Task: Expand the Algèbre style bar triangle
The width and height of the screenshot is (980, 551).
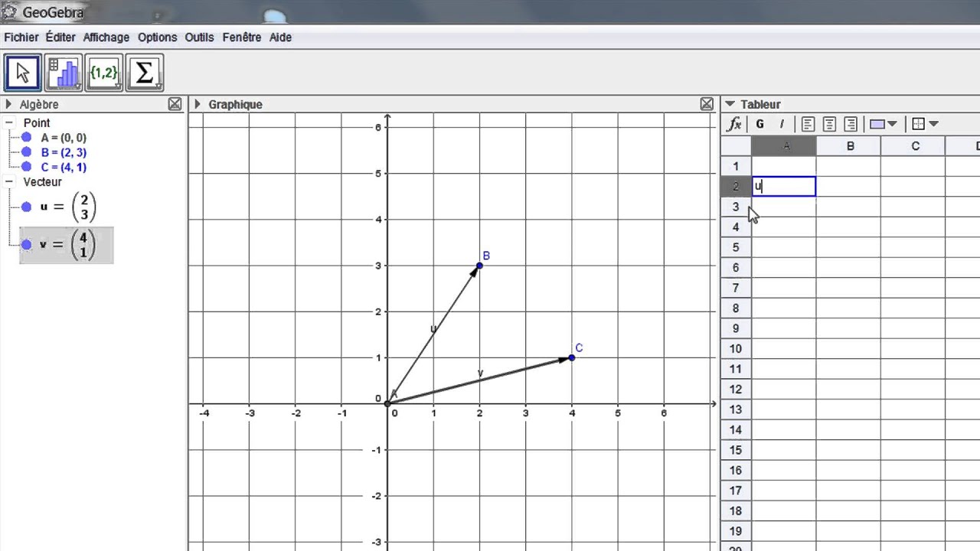Action: click(x=8, y=104)
